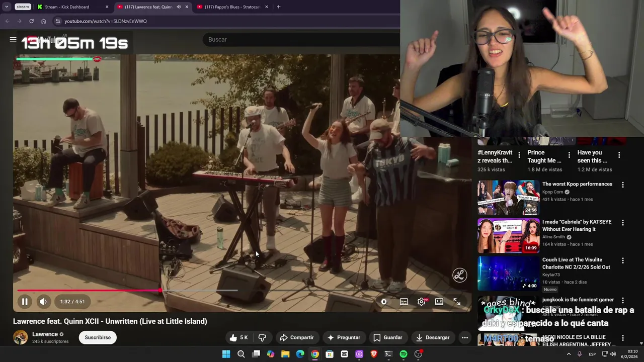Close the Kick Dashboard tab
Image resolution: width=644 pixels, height=362 pixels.
pyautogui.click(x=107, y=7)
